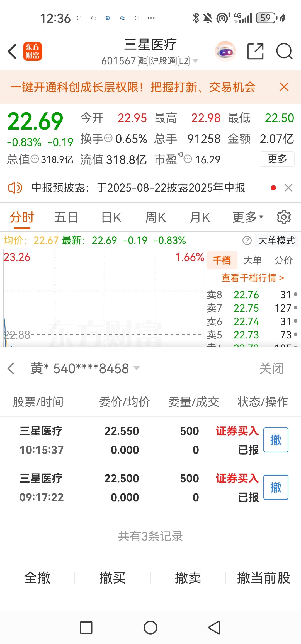The image size is (301, 644).
Task: Tap the 状态/操作 column header
Action: pyautogui.click(x=263, y=402)
